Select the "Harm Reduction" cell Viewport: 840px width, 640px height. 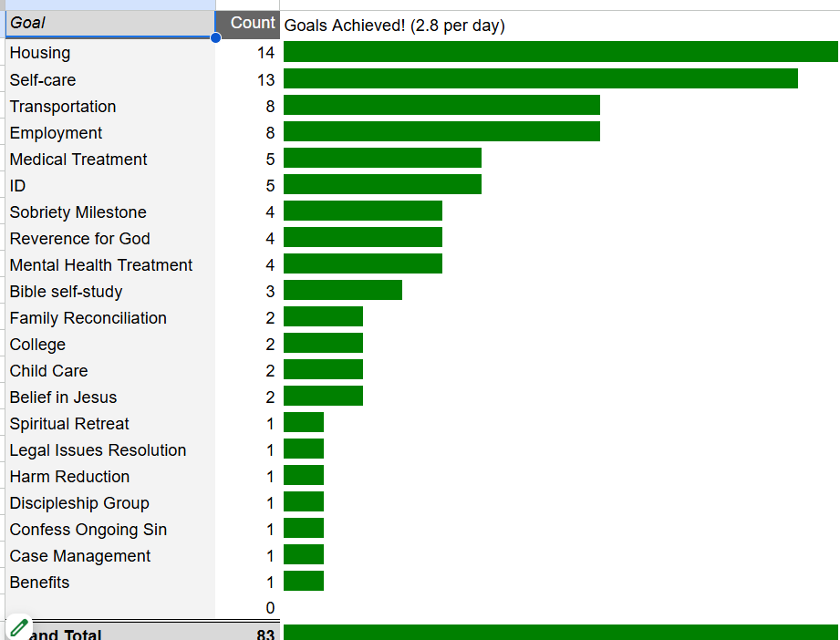(110, 476)
